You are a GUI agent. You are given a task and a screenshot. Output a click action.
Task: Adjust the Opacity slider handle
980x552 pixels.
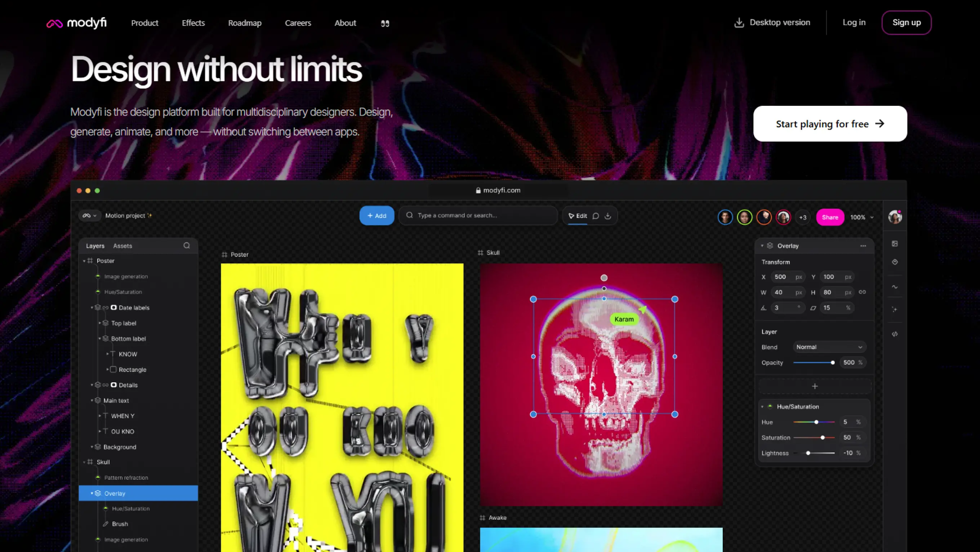pyautogui.click(x=833, y=363)
